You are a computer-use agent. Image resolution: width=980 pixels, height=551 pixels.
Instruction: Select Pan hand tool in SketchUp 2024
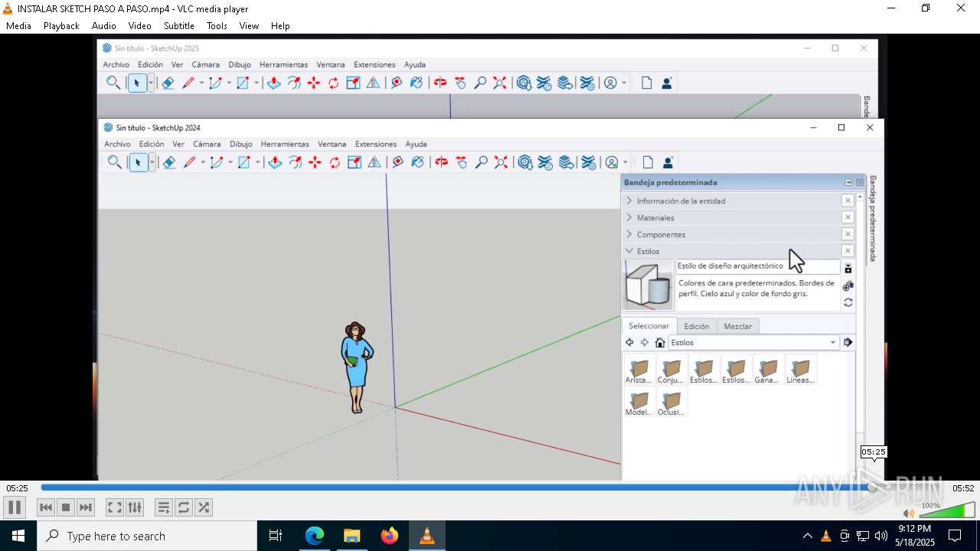pyautogui.click(x=461, y=162)
